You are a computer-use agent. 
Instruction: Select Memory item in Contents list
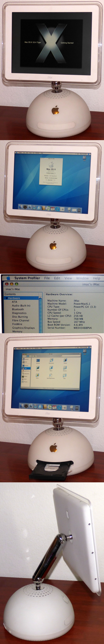click(17, 331)
